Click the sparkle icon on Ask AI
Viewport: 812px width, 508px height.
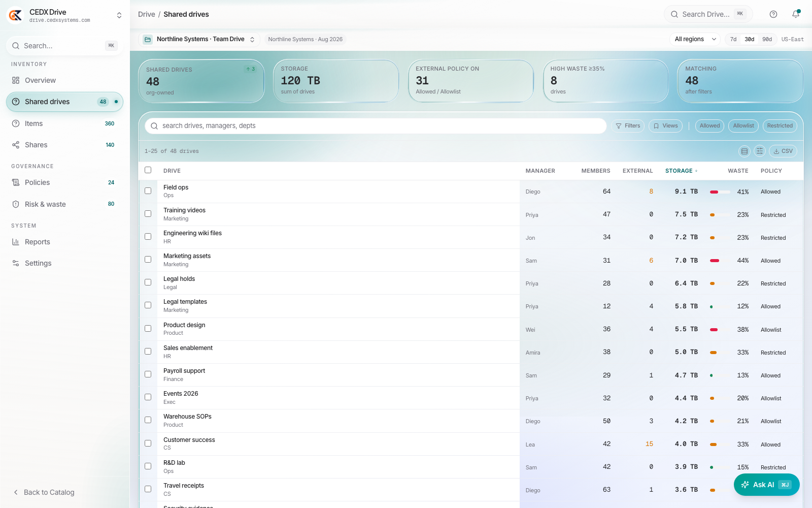(x=745, y=485)
